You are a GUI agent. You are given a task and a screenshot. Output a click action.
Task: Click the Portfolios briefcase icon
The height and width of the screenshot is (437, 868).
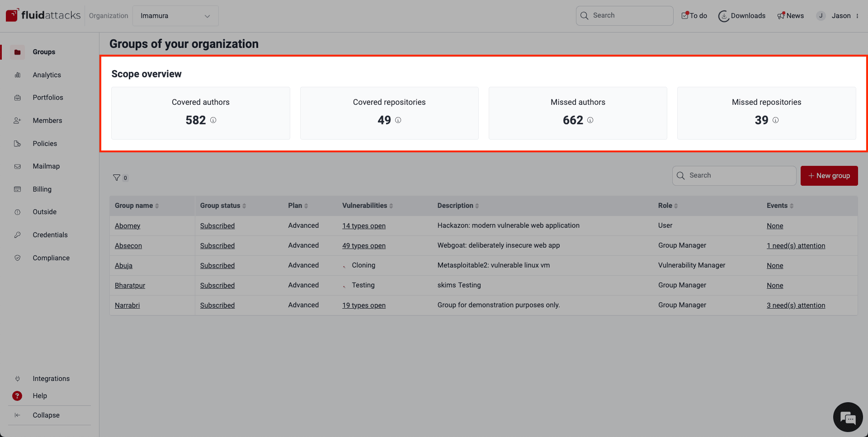tap(18, 98)
